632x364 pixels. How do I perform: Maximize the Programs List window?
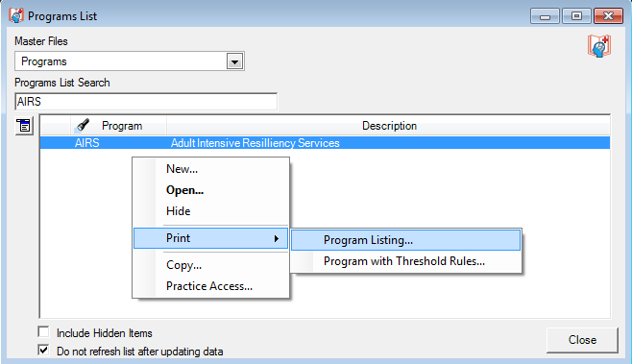[x=576, y=16]
